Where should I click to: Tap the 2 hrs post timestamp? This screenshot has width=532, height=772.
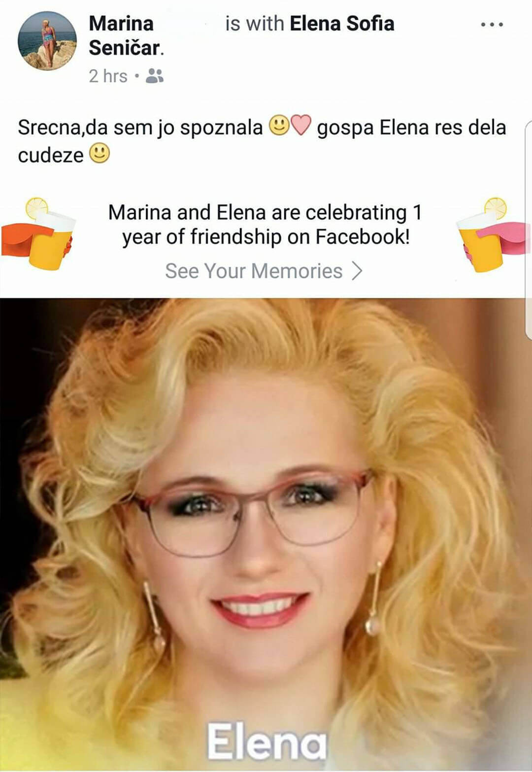108,76
